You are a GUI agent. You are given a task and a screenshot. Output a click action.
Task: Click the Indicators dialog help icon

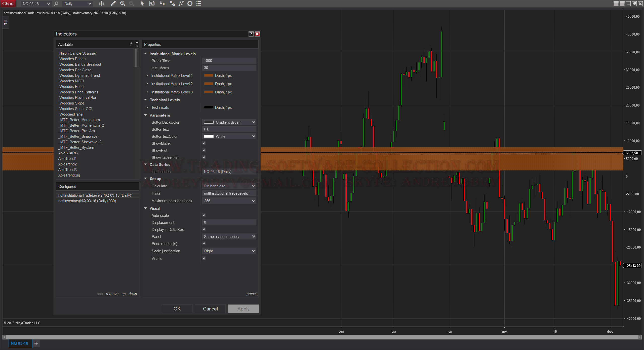[251, 34]
